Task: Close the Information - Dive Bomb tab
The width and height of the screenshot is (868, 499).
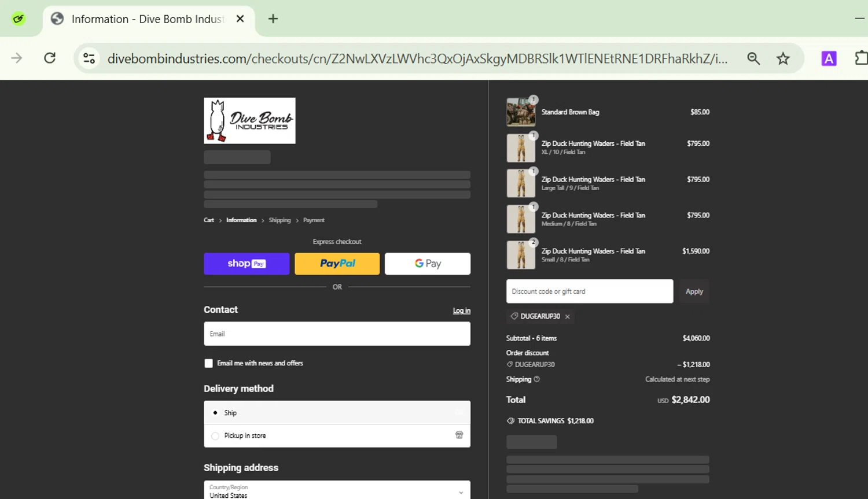Action: 240,19
